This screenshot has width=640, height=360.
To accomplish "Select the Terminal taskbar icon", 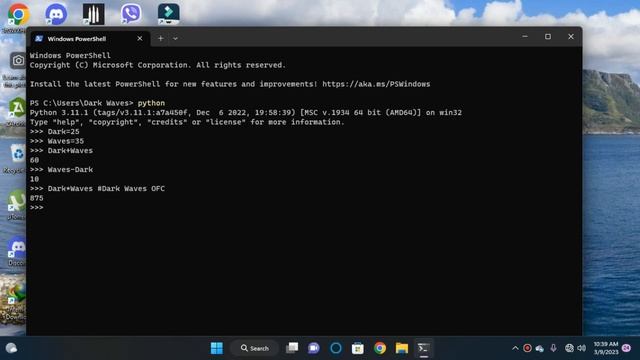I will coord(424,348).
